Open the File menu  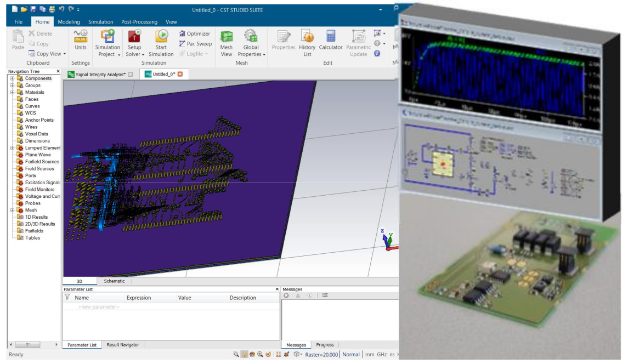pyautogui.click(x=19, y=21)
